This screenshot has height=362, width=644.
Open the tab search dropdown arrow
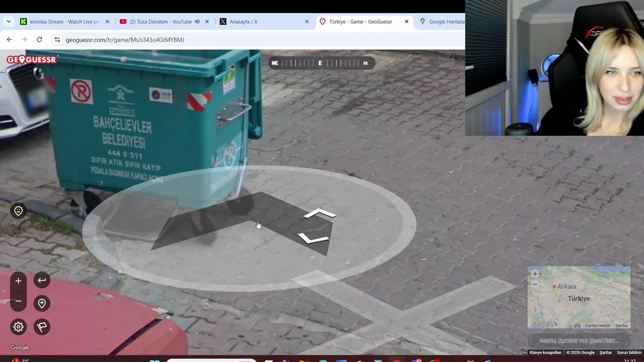(9, 22)
